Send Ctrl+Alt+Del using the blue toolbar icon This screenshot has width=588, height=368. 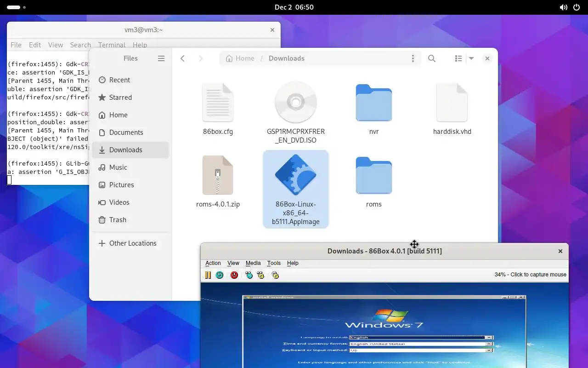click(249, 275)
